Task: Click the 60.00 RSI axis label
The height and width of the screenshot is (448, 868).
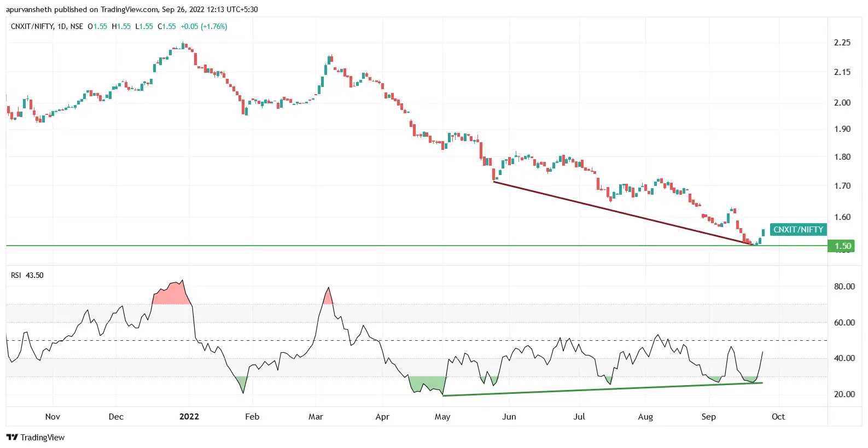Action: pos(844,323)
